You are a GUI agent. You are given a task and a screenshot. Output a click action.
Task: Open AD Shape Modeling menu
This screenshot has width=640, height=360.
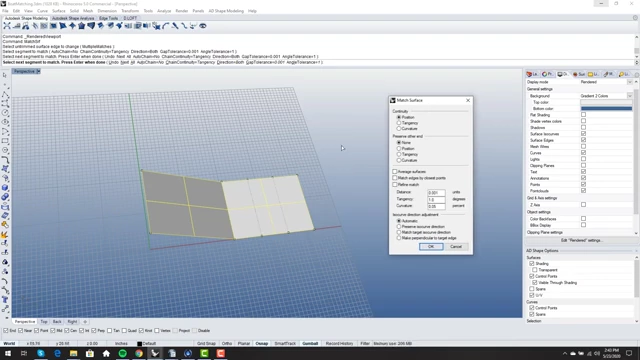point(226,11)
